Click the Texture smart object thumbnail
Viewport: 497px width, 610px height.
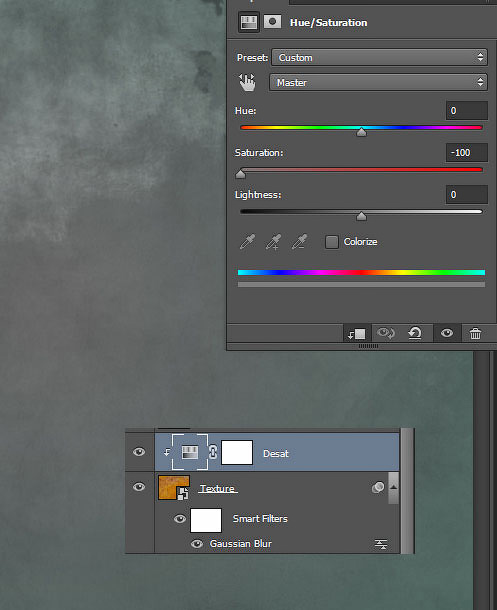173,487
